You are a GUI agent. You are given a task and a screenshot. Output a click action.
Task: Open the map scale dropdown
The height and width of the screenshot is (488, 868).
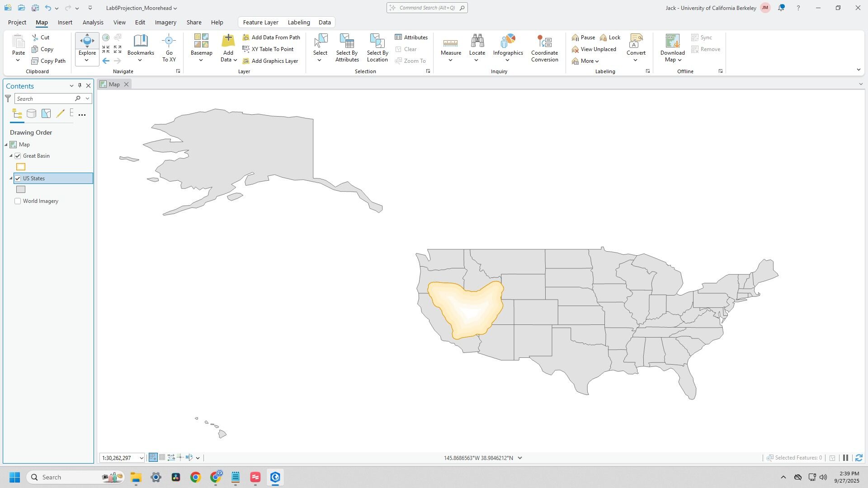[141, 458]
